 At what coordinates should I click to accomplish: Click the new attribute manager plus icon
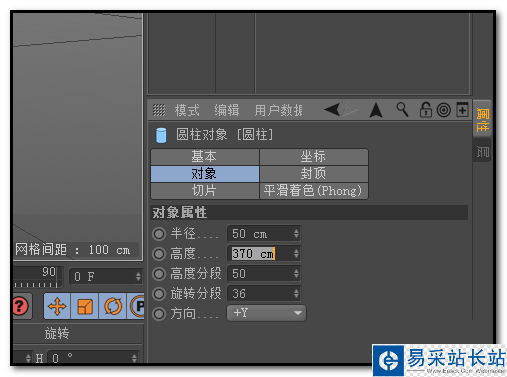click(x=462, y=110)
